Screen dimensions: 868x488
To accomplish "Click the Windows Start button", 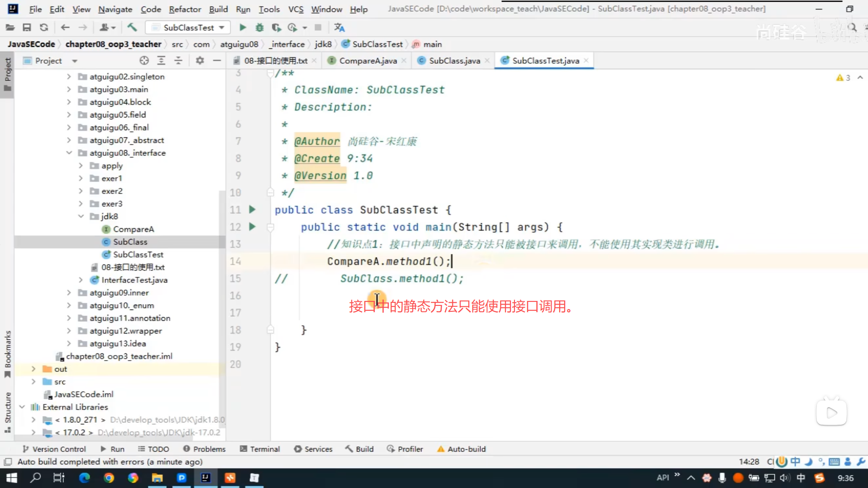I will [x=12, y=478].
